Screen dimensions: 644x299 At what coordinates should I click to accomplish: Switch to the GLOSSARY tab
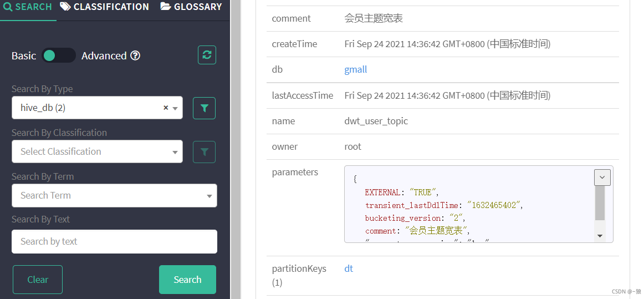[x=191, y=7]
